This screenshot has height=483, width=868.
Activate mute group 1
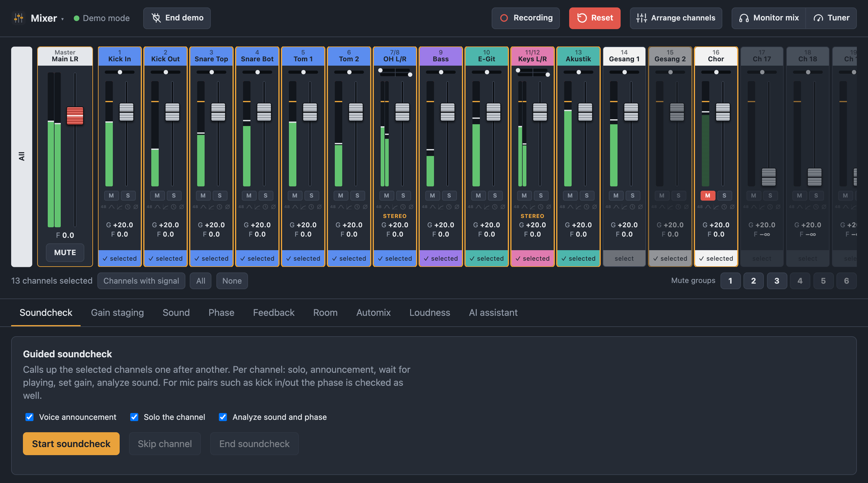point(730,281)
